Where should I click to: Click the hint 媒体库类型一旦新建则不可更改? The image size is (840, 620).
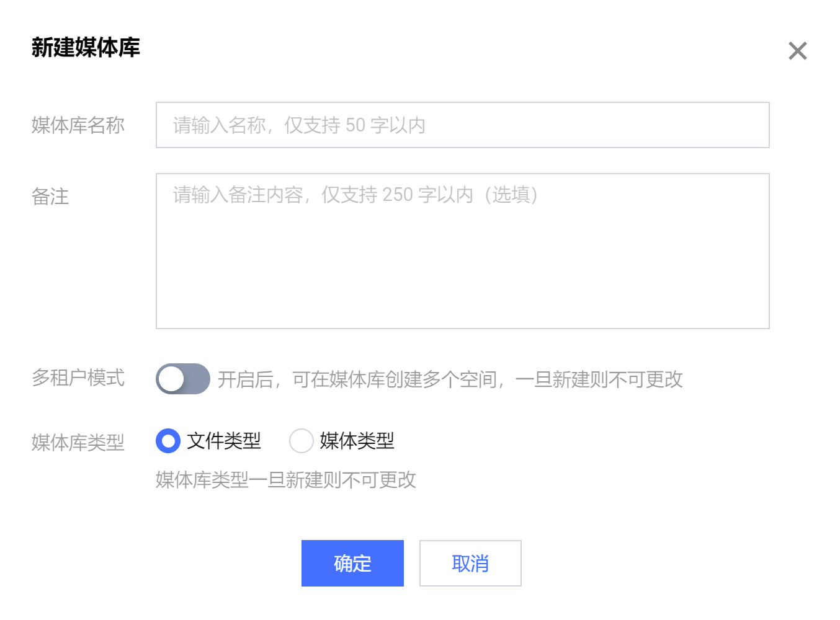coord(285,479)
